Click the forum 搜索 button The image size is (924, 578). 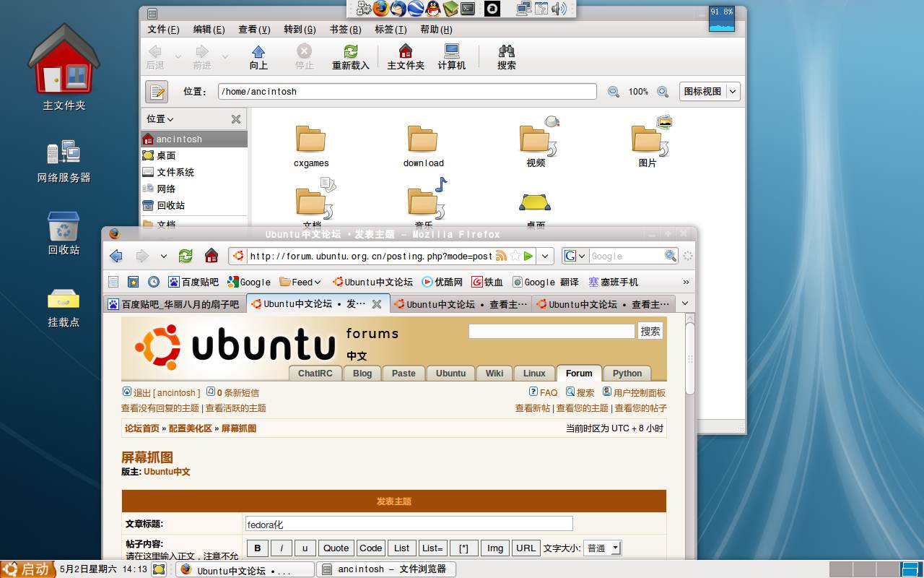pos(650,331)
